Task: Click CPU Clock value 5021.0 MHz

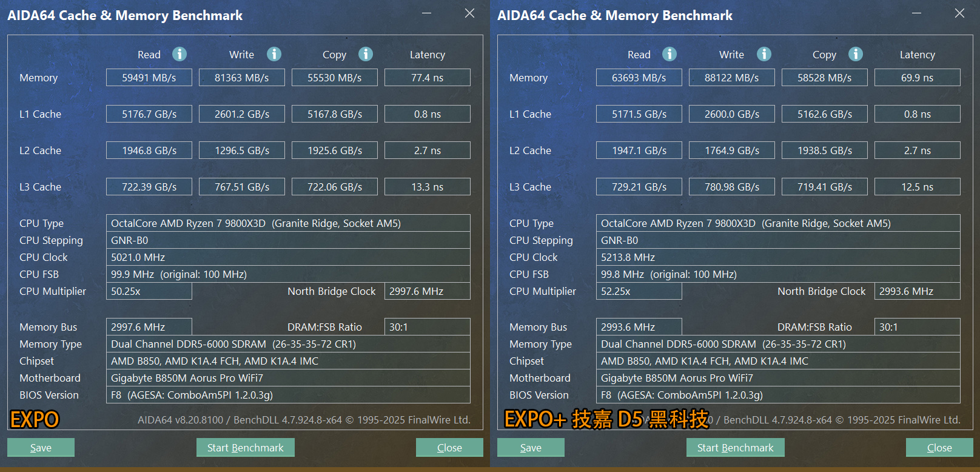Action: click(x=288, y=257)
